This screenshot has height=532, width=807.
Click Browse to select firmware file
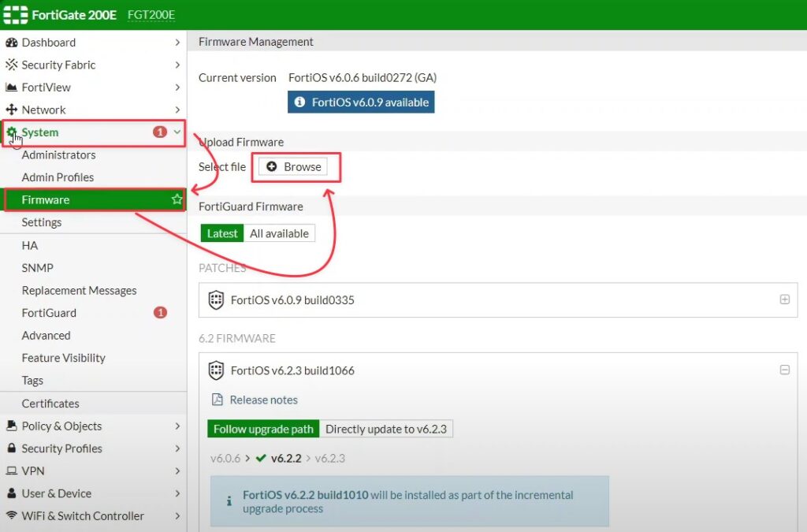click(293, 167)
